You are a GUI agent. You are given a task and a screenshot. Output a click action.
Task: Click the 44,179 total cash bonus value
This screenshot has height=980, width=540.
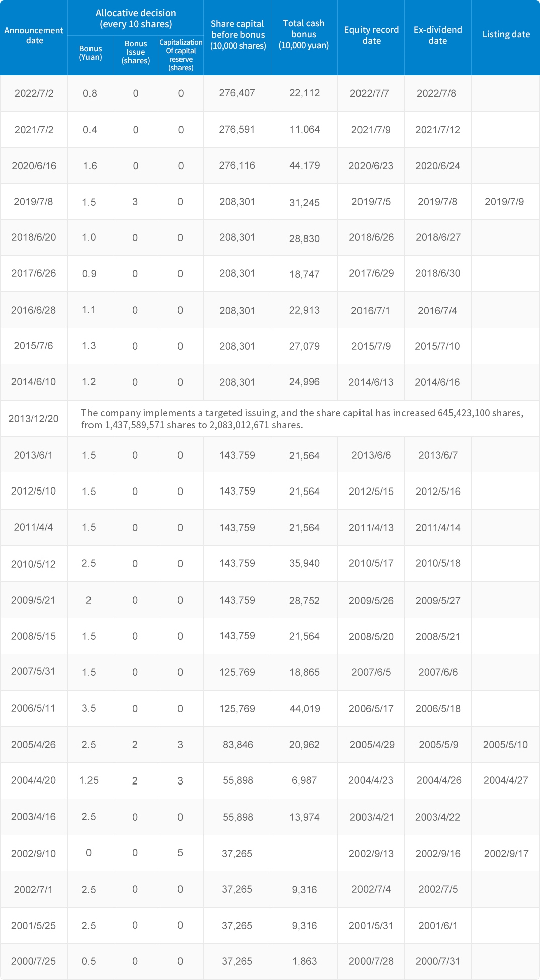click(x=304, y=166)
